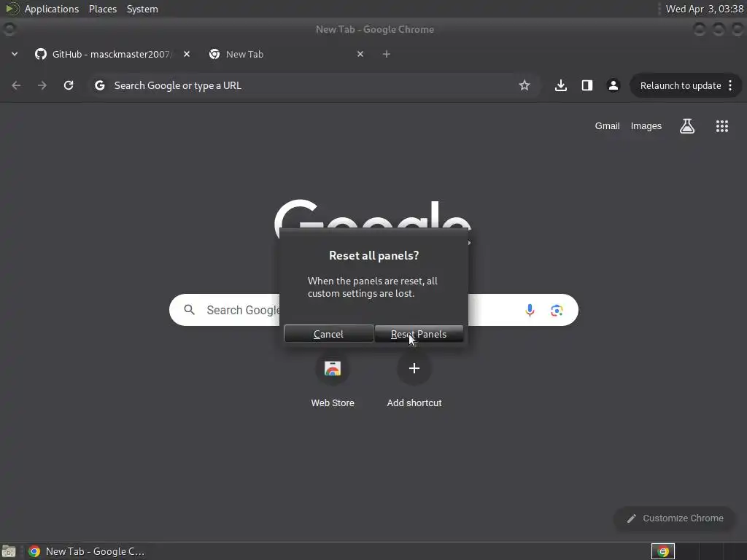Open Customize Chrome
Viewport: 747px width, 560px height.
click(675, 518)
